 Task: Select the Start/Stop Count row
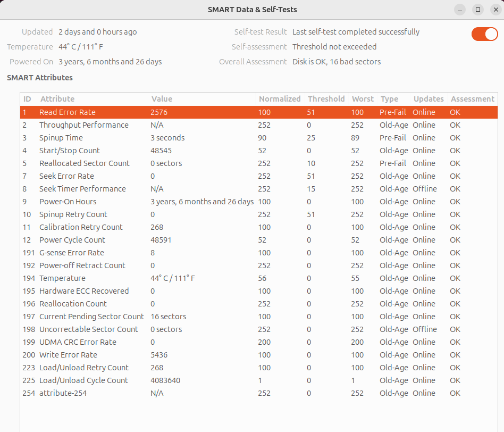[259, 151]
